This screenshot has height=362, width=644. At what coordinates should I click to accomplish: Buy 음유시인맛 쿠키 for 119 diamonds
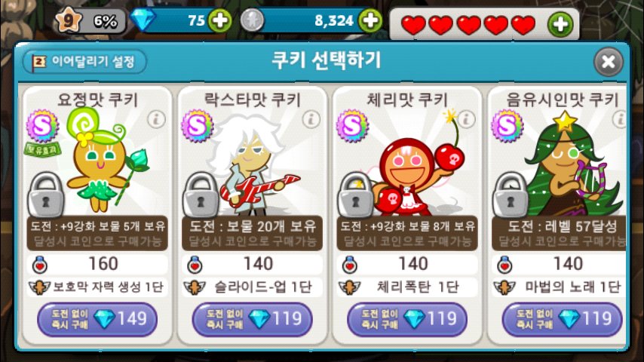[563, 319]
